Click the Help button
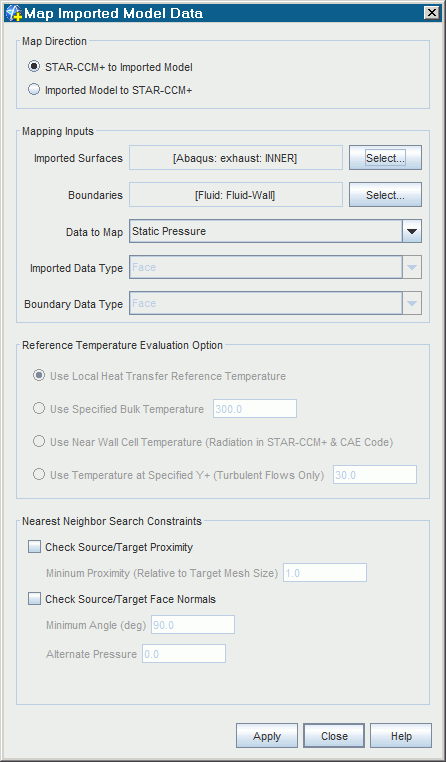Viewport: 446px width, 762px height. tap(401, 736)
